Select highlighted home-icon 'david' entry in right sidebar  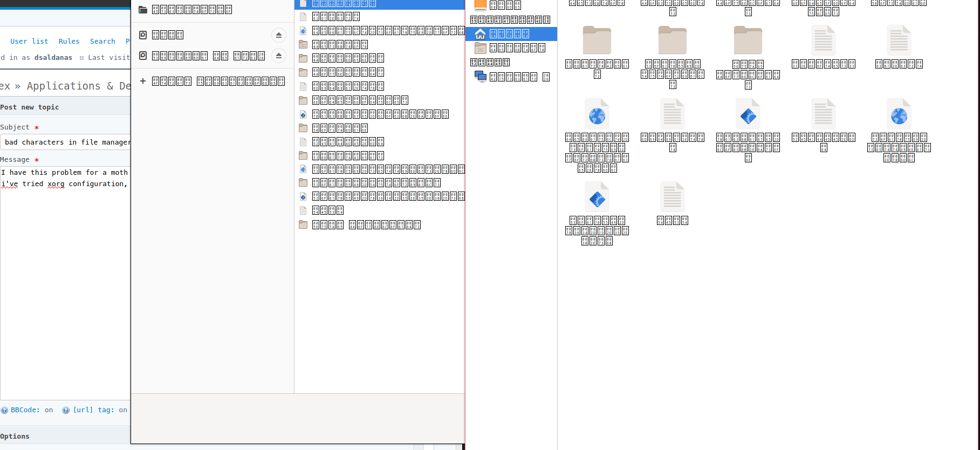click(x=511, y=33)
